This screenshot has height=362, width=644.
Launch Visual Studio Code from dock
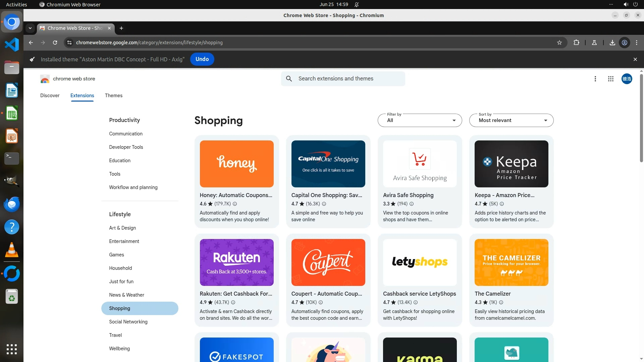pos(12,45)
